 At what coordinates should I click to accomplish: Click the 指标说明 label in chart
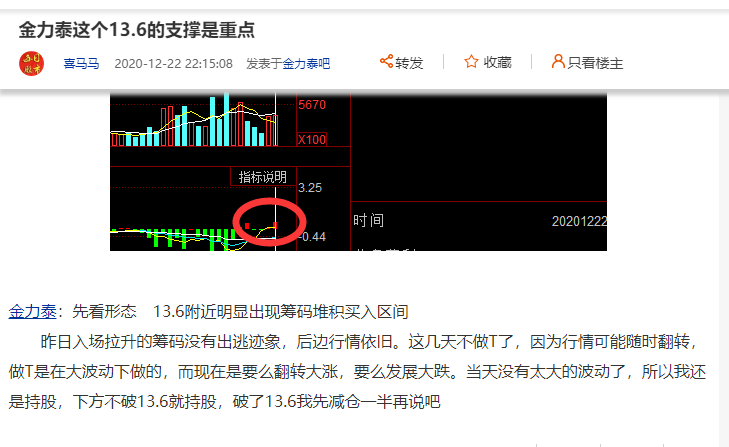(263, 177)
